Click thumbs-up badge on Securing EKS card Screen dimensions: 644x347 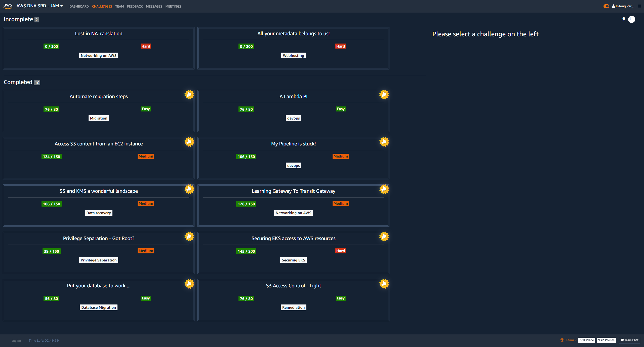point(384,237)
